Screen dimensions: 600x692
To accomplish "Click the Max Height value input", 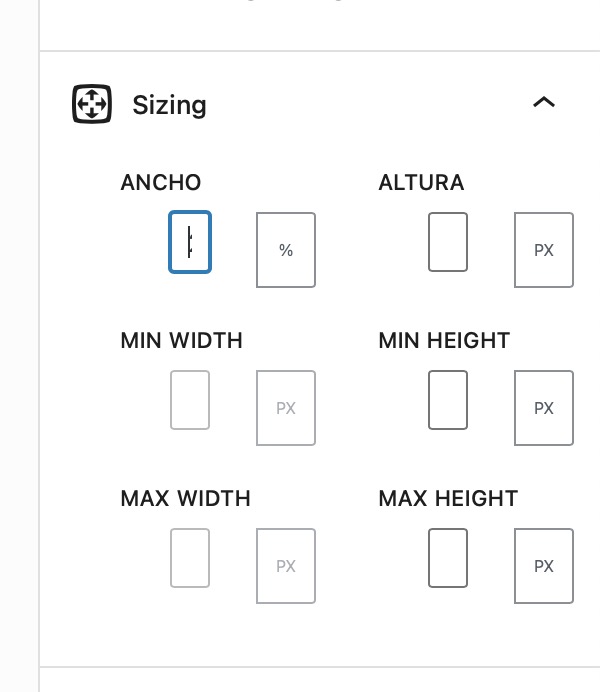I will [x=448, y=558].
